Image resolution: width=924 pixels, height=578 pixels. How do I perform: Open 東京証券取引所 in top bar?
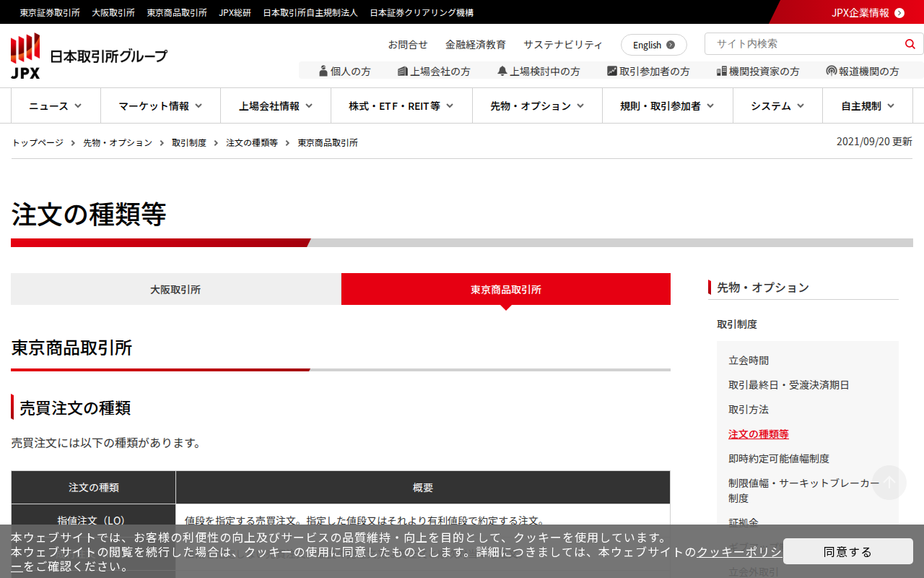click(x=50, y=12)
